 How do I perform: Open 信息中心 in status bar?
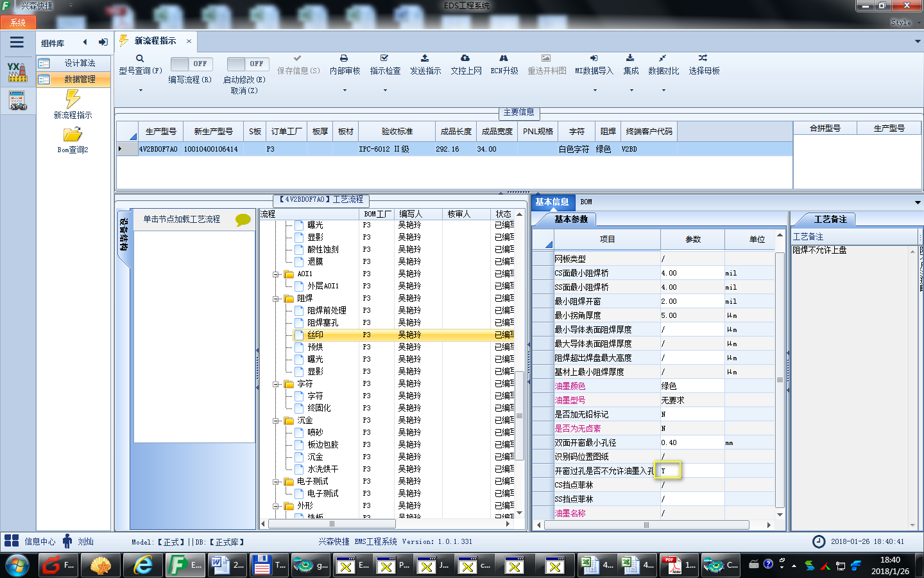(30, 541)
